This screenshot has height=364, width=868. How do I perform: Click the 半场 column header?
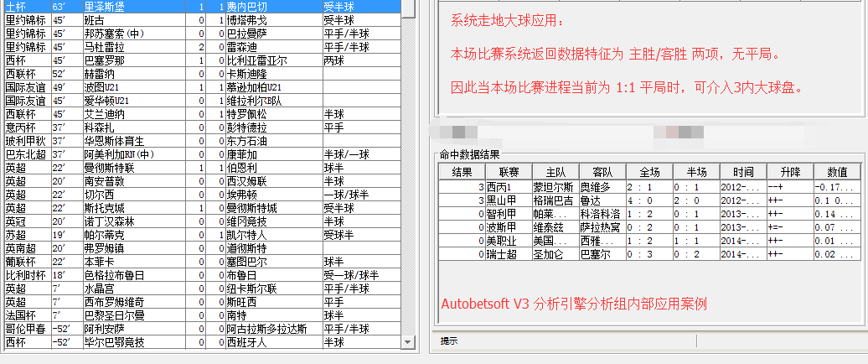(x=696, y=172)
